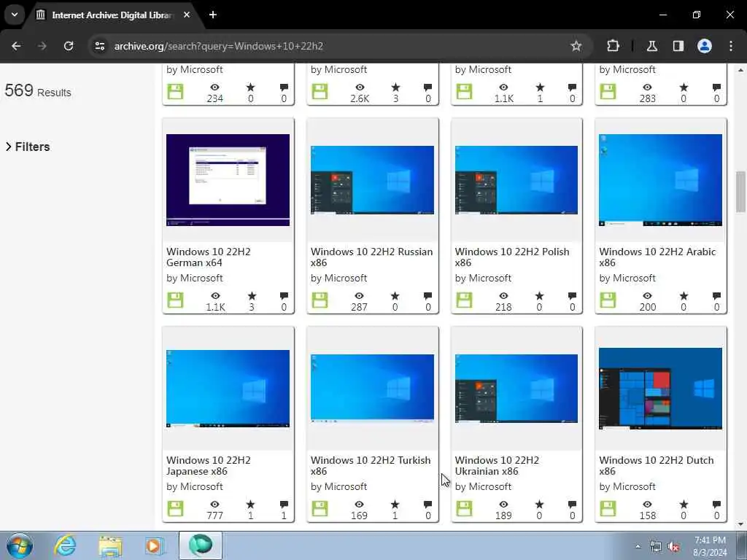Screen dimensions: 747x560
Task: Click software floppy icon on Polish x86 card
Action: pyautogui.click(x=464, y=300)
